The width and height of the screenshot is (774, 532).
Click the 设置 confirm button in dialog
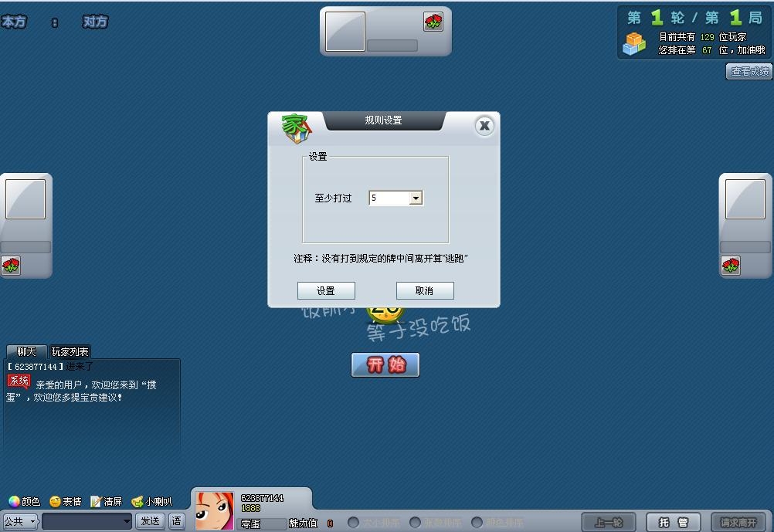326,291
